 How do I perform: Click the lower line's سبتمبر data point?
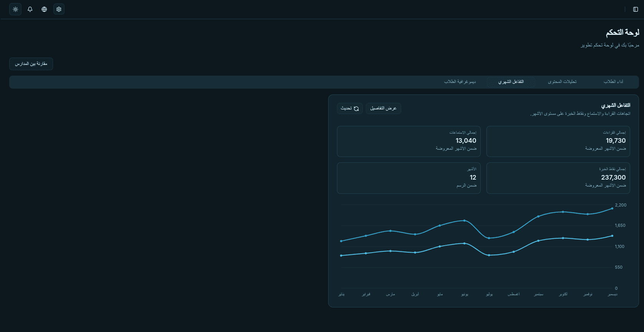538,241
